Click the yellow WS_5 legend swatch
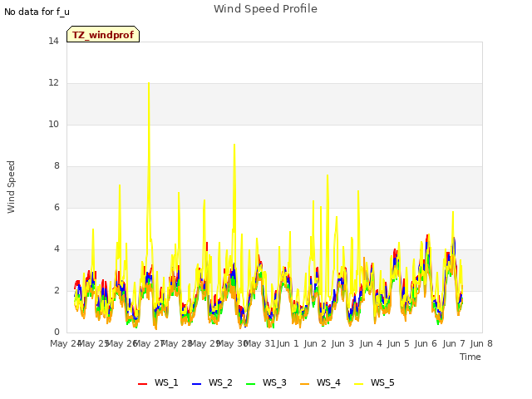The height and width of the screenshot is (399, 532). [x=358, y=384]
